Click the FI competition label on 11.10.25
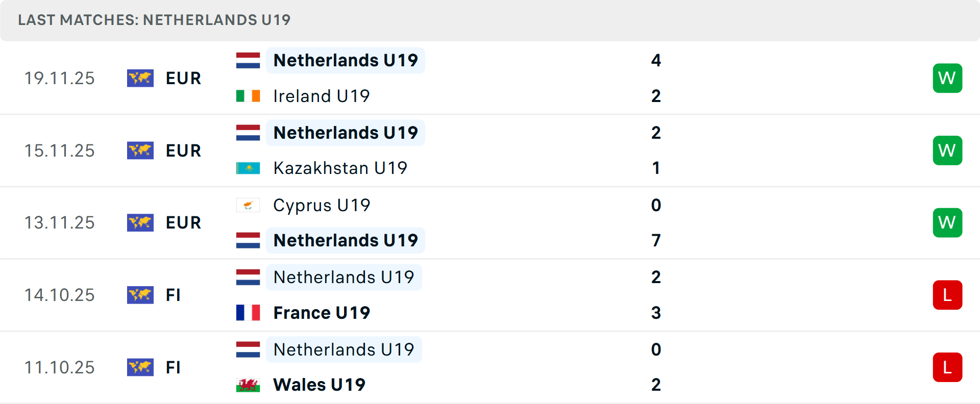 (x=173, y=367)
